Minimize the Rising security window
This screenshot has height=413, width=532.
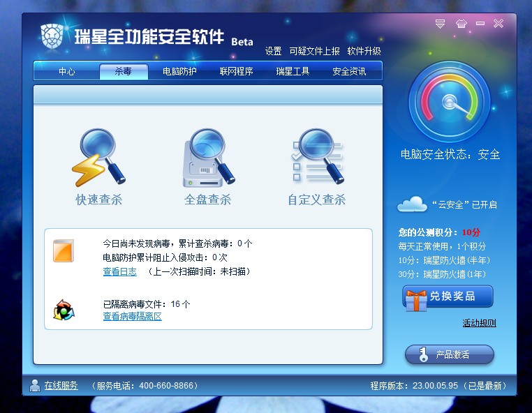point(480,24)
